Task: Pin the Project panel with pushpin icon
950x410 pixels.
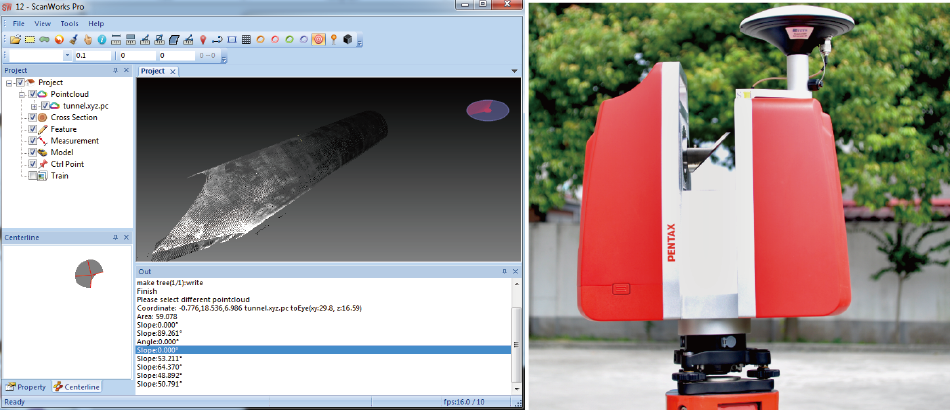Action: click(116, 71)
